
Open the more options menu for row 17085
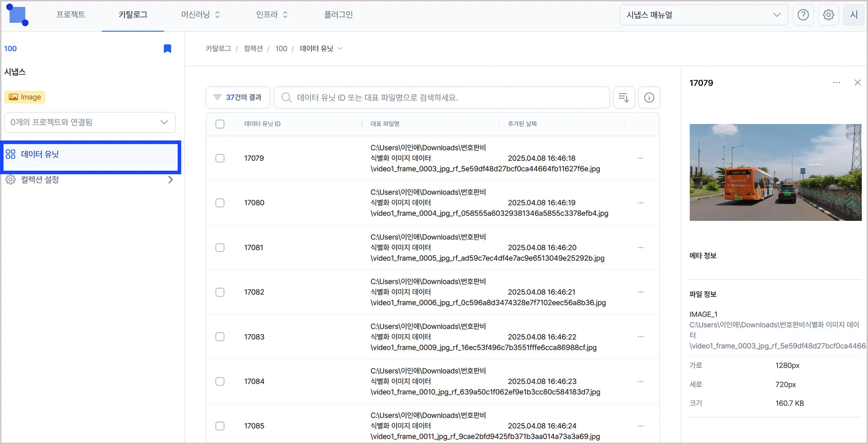(640, 426)
